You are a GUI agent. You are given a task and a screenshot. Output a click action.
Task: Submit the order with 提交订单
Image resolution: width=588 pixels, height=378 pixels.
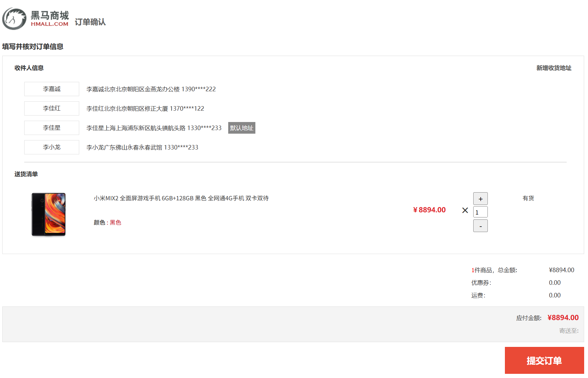544,361
